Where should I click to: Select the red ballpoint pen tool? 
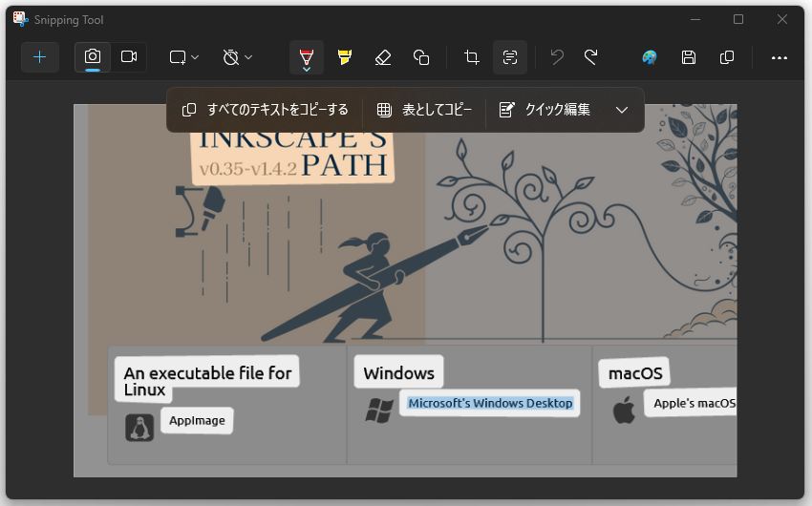click(x=307, y=57)
